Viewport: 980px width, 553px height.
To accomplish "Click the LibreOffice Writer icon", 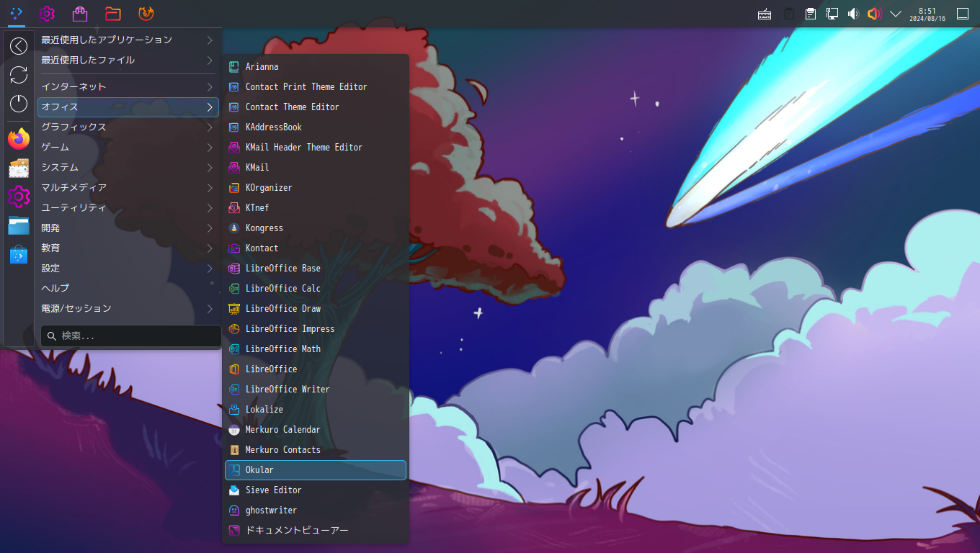I will (233, 390).
